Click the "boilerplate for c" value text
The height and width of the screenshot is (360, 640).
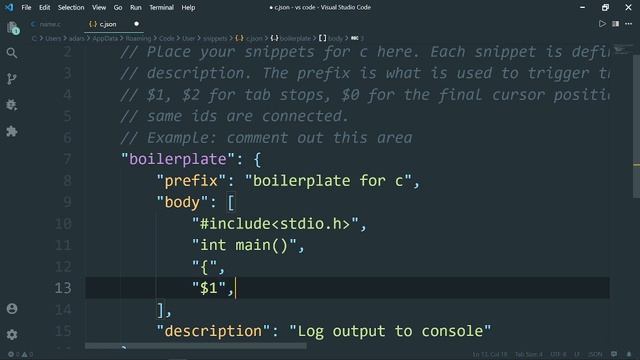[x=328, y=180]
